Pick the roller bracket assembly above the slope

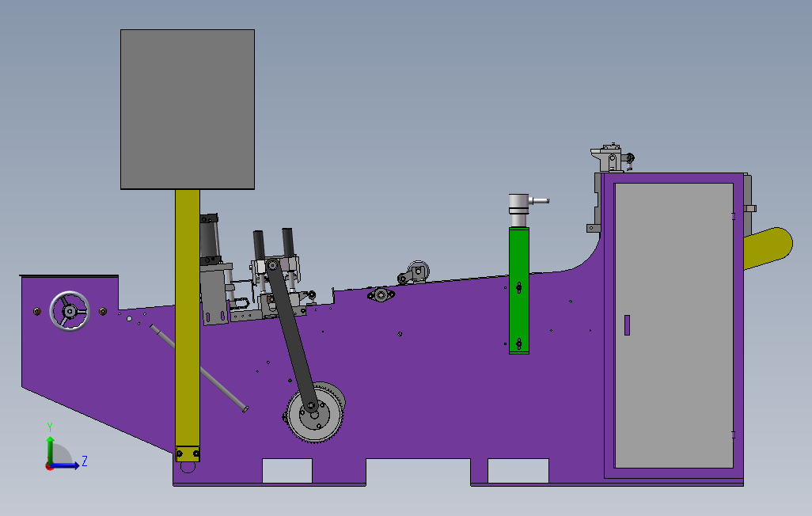(414, 272)
